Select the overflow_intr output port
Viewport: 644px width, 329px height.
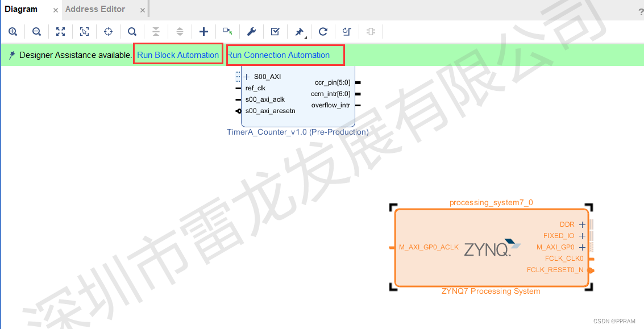point(331,105)
